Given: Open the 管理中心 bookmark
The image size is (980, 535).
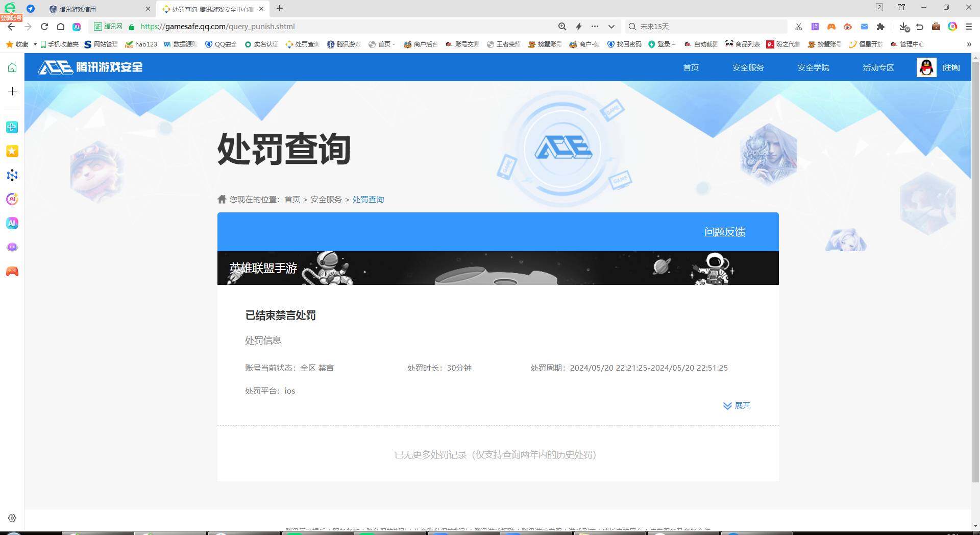Looking at the screenshot, I should 907,44.
